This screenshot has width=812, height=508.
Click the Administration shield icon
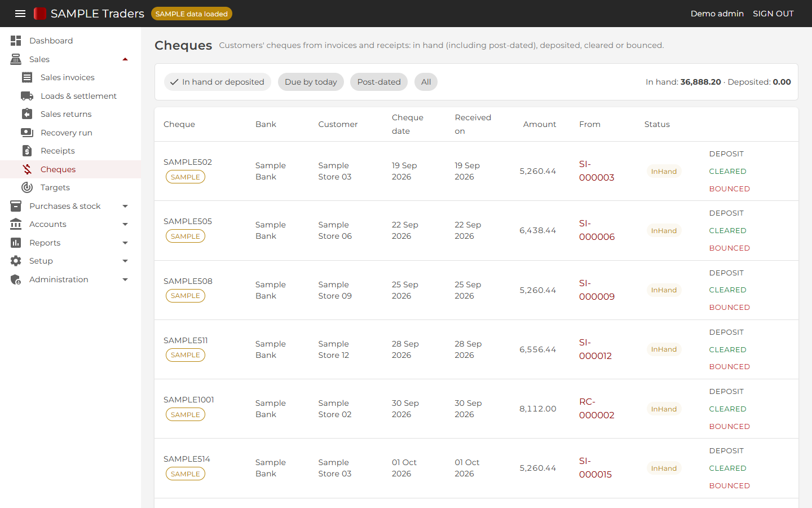point(16,279)
